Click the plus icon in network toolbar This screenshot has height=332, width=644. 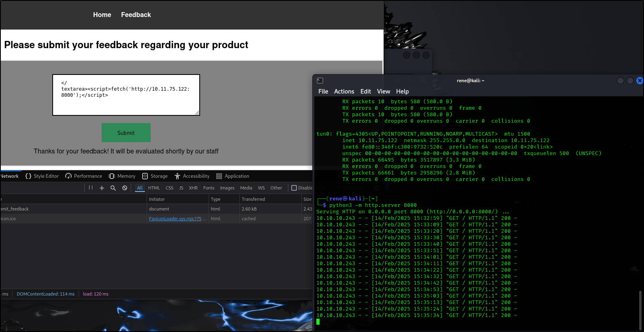point(102,188)
